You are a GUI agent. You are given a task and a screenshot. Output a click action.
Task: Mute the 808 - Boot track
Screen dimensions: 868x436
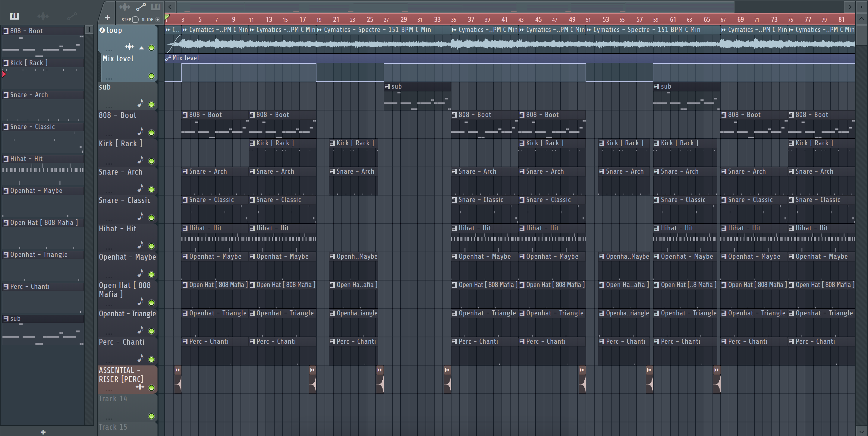[x=152, y=133]
